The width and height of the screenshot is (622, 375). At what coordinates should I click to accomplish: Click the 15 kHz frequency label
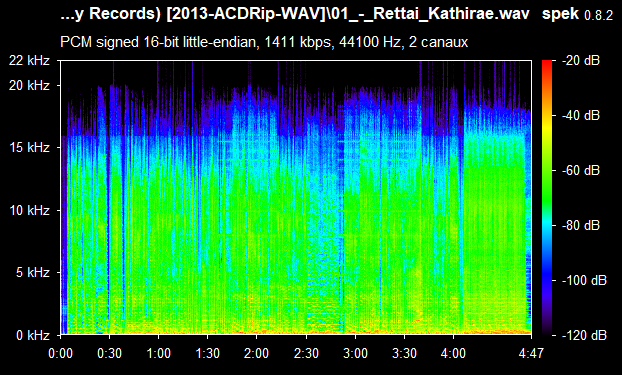click(x=29, y=147)
